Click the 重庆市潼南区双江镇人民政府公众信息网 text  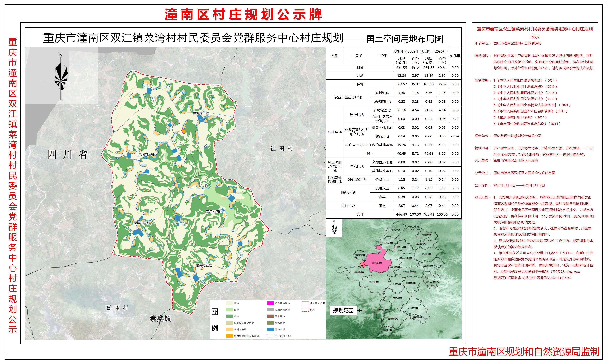point(524,173)
